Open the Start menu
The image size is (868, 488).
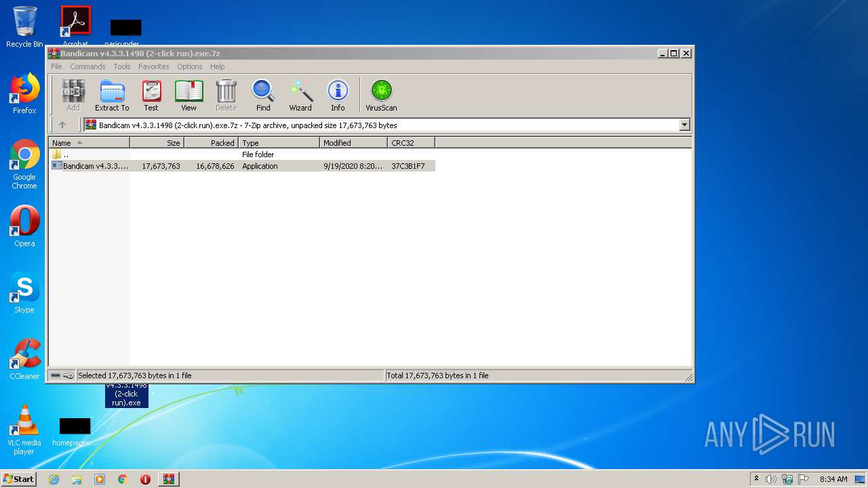coord(18,479)
